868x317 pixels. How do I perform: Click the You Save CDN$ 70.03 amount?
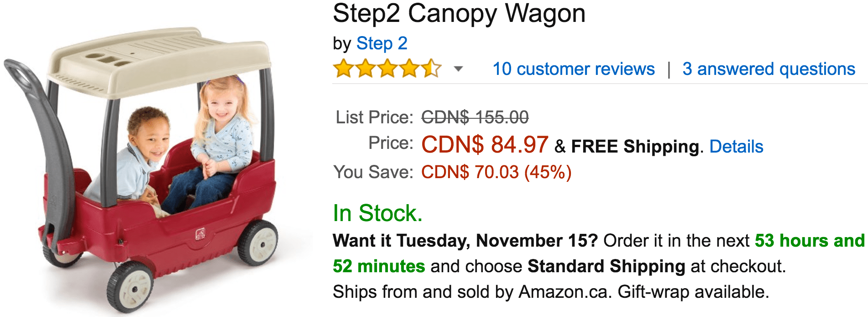tap(496, 172)
